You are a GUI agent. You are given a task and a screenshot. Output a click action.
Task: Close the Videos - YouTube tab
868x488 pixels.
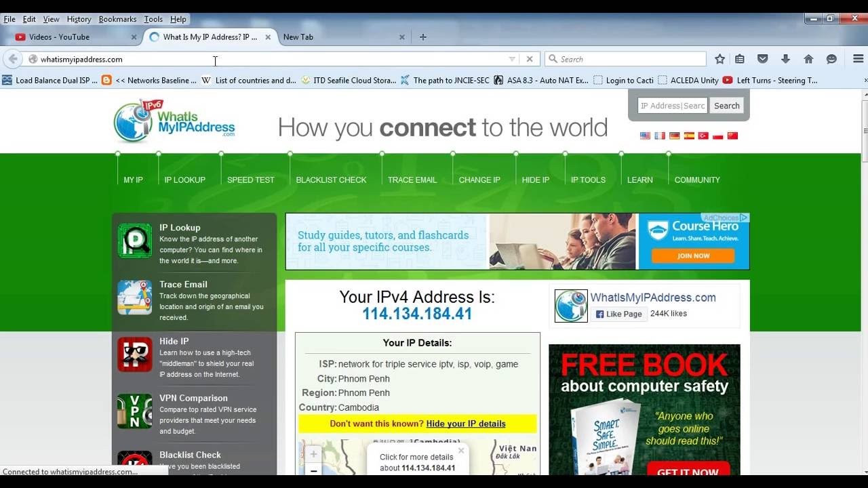coord(134,37)
